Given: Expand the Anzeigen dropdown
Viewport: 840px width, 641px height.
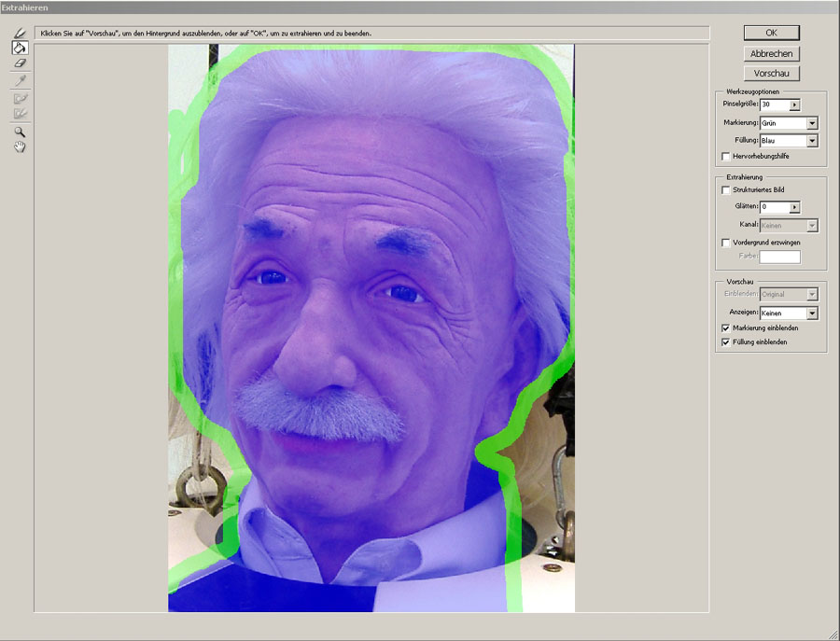Looking at the screenshot, I should (812, 314).
